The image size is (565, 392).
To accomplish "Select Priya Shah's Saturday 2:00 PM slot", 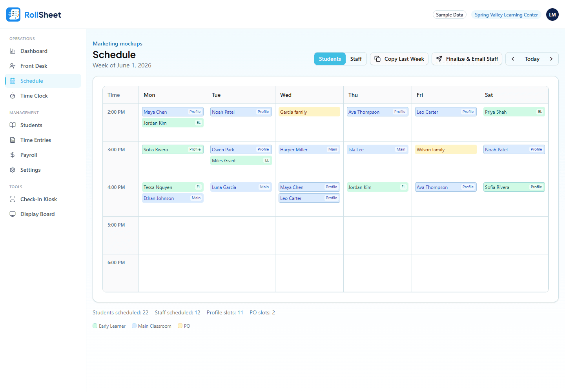I will point(514,112).
